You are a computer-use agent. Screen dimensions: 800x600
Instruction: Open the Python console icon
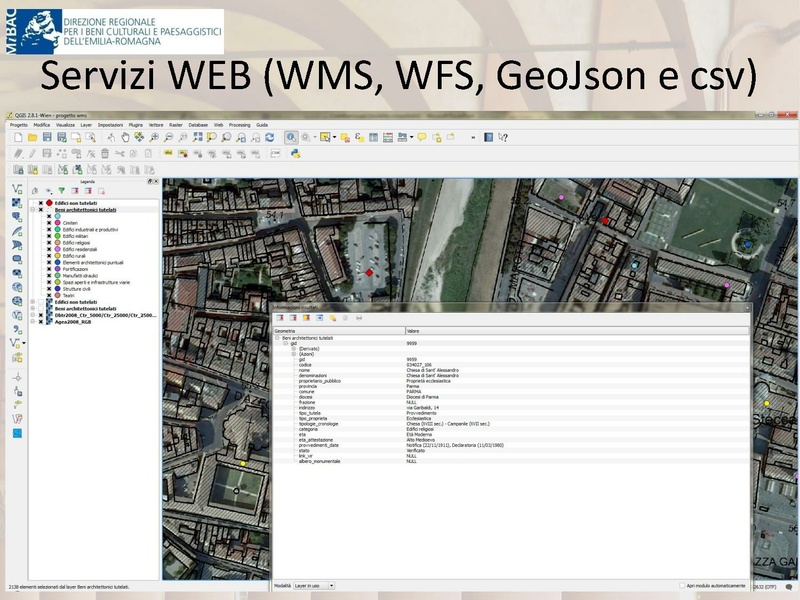point(296,153)
